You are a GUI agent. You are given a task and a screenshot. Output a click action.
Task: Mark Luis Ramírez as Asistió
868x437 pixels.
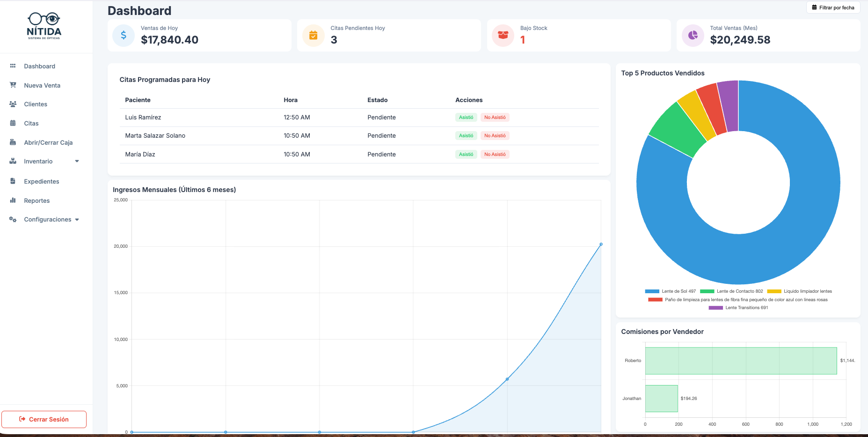(466, 118)
